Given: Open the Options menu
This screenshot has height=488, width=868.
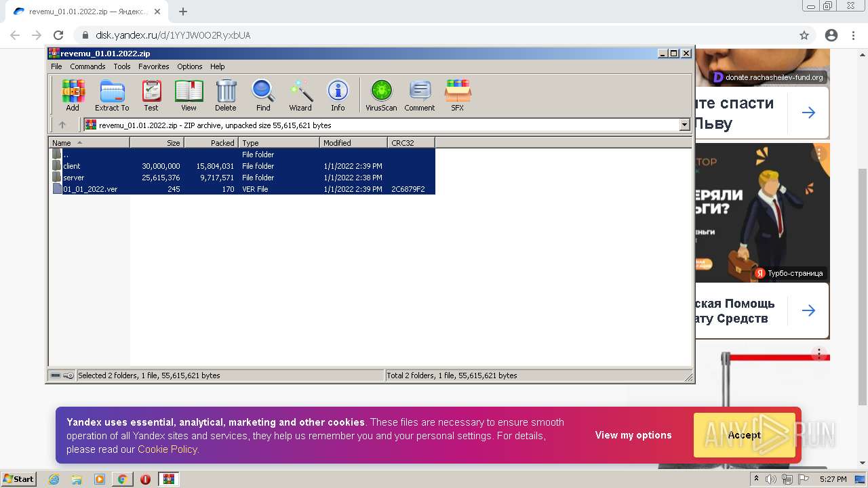Looking at the screenshot, I should click(x=190, y=66).
